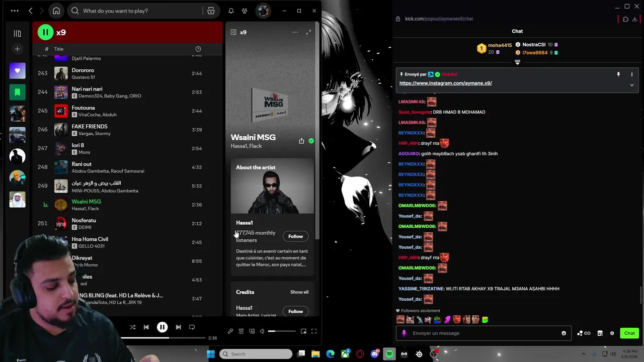Seek within the song progress bar
The height and width of the screenshot is (362, 644).
[162, 338]
